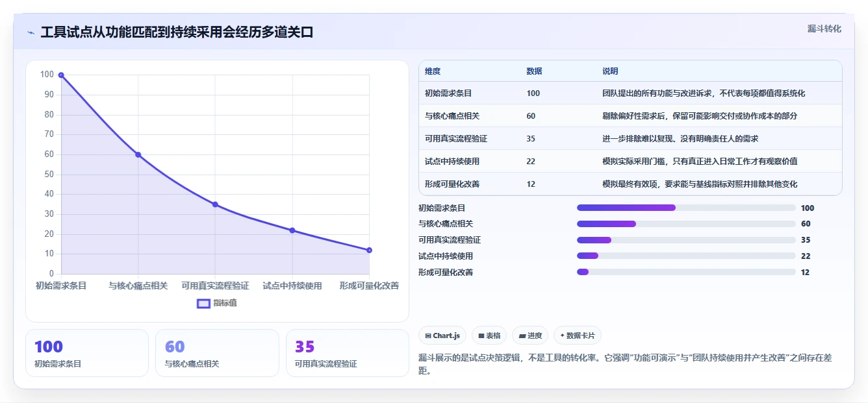
Task: Click the chart data point for 试点中持续使用
Action: pos(292,230)
